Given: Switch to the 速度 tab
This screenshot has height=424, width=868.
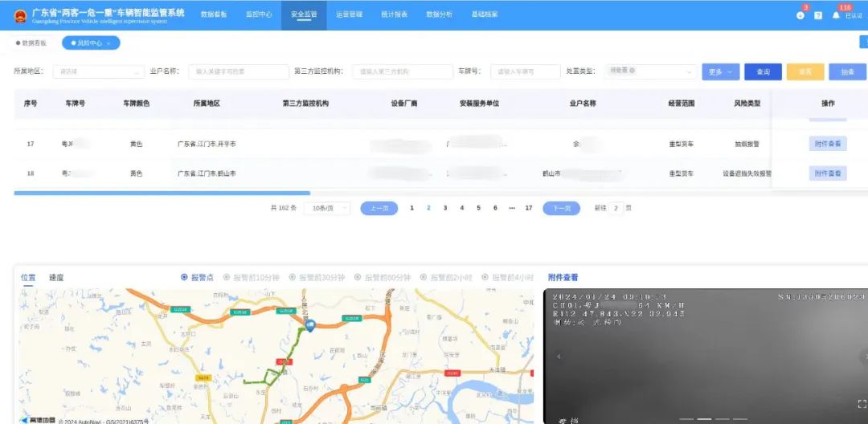Looking at the screenshot, I should (x=56, y=278).
